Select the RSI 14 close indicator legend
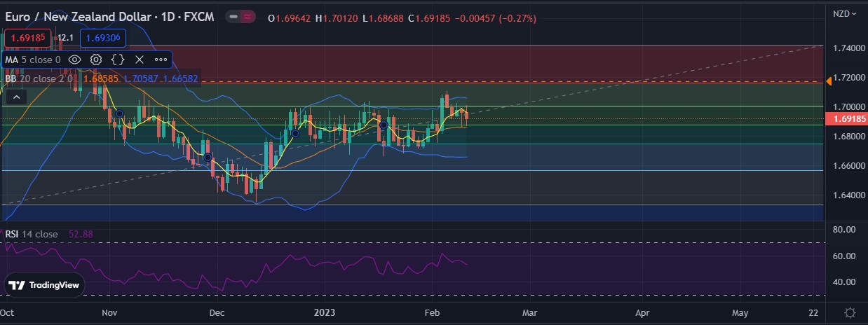This screenshot has width=868, height=325. pos(32,234)
